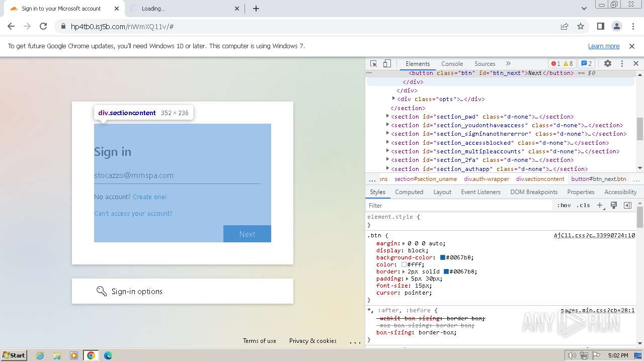Close the Microsoft account sign-in tab
Screen dimensions: 644x362
point(117,9)
